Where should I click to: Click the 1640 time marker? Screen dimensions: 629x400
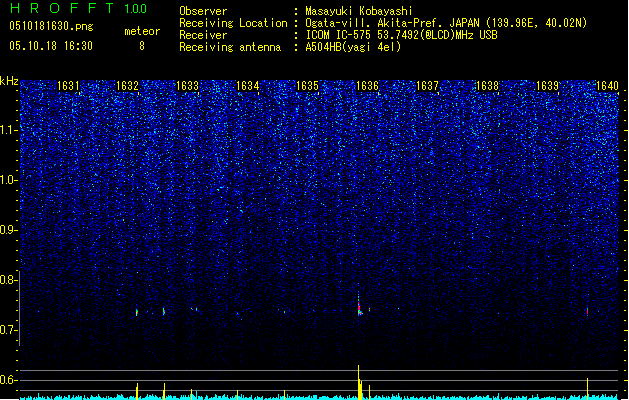607,86
